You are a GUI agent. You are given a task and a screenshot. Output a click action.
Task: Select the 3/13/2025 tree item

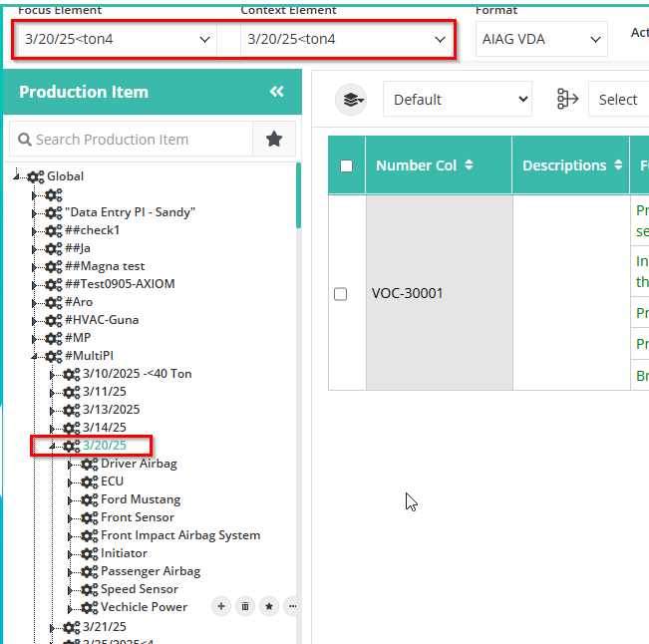pyautogui.click(x=112, y=410)
